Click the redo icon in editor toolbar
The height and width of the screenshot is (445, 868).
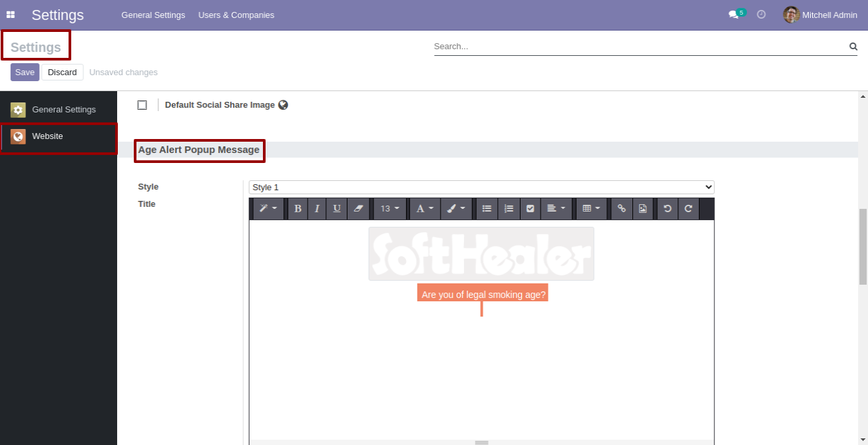point(688,209)
